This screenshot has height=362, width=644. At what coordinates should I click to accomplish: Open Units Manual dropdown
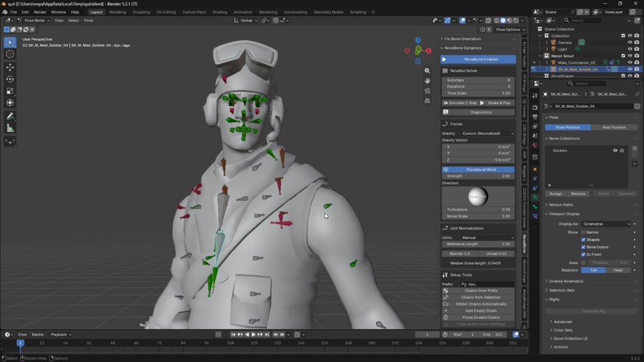click(487, 238)
